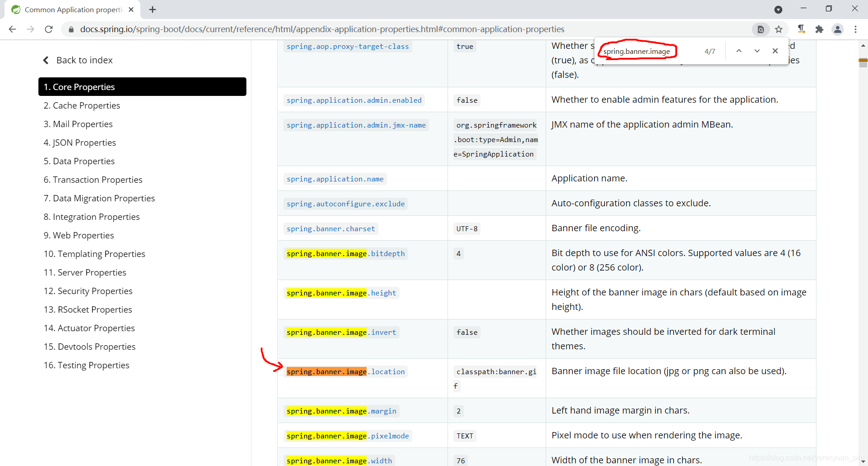This screenshot has width=868, height=466.
Task: Open 11. Server Properties section
Action: 85,272
